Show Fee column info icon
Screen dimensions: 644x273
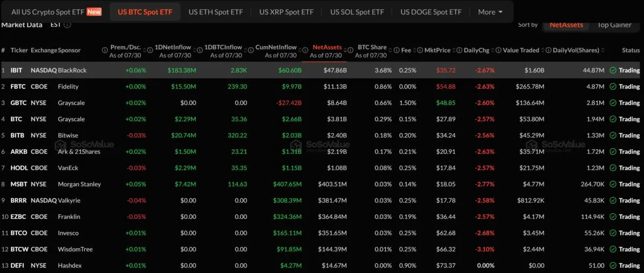pyautogui.click(x=396, y=50)
